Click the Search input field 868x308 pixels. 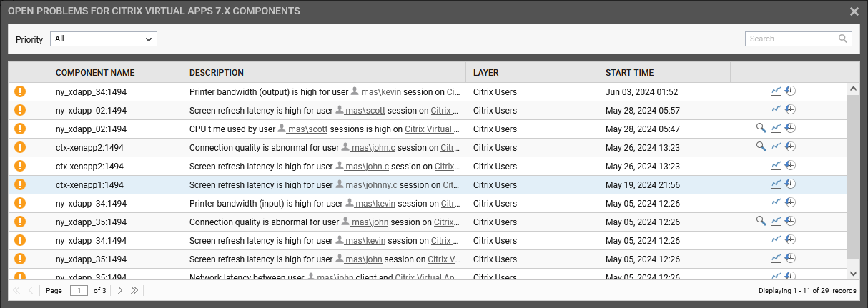click(791, 39)
